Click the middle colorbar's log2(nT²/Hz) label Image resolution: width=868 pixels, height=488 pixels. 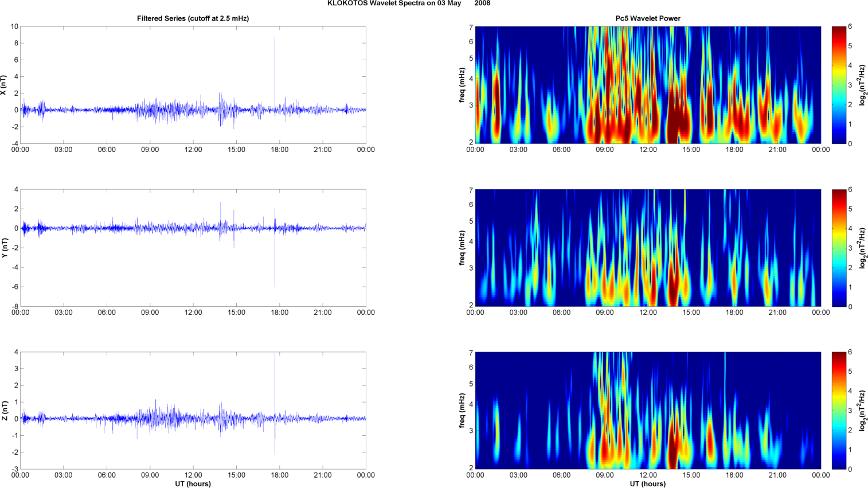click(x=862, y=248)
